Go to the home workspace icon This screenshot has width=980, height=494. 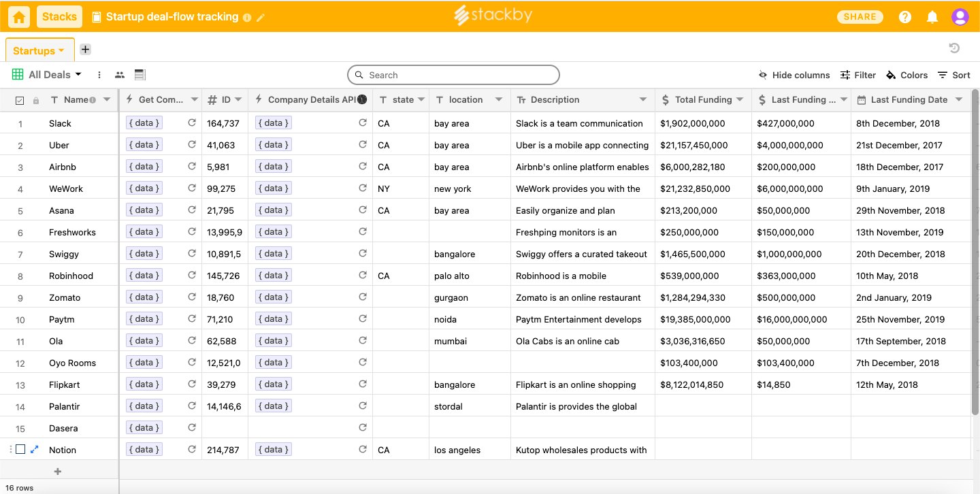[x=19, y=17]
